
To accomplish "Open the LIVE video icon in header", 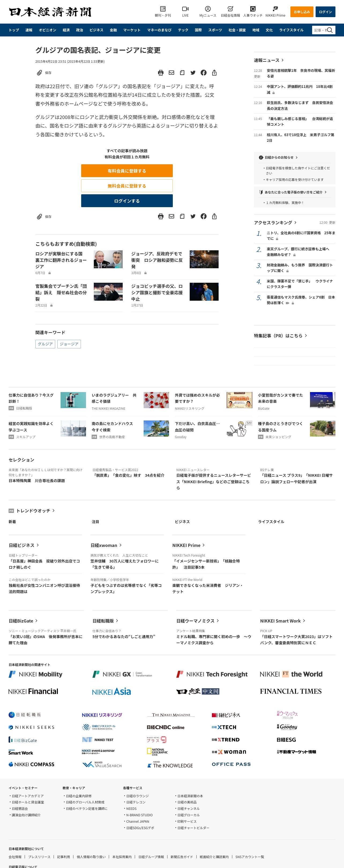I will point(185,9).
